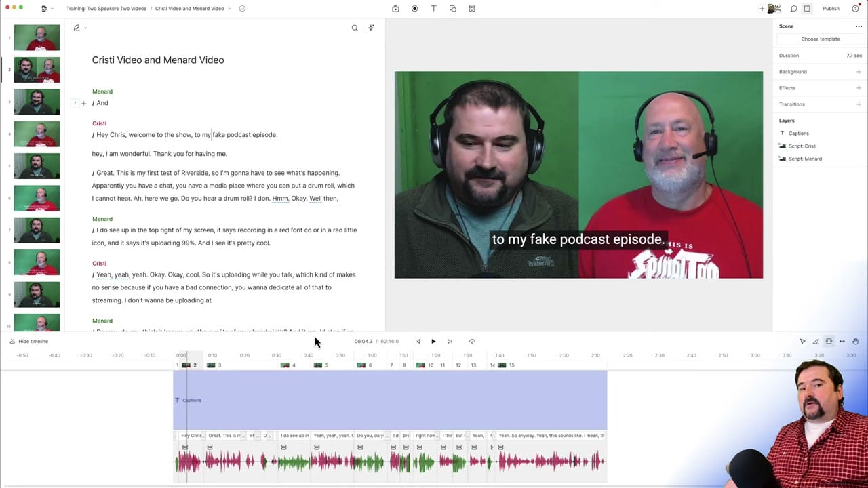Open the Shapes tool in the toolbar
Image resolution: width=868 pixels, height=488 pixels.
pyautogui.click(x=453, y=8)
